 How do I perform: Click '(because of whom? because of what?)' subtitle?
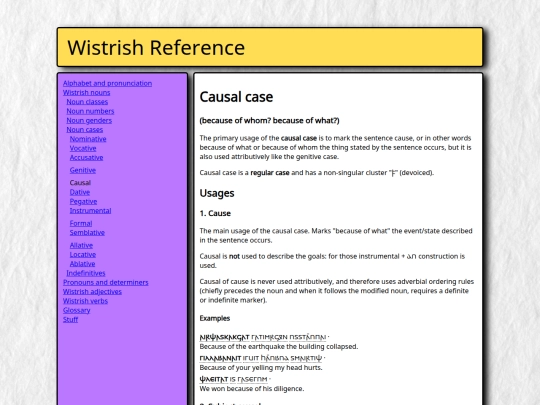[269, 121]
